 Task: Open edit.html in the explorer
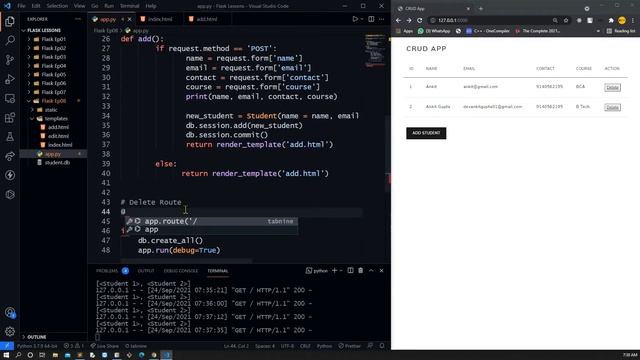[x=58, y=136]
